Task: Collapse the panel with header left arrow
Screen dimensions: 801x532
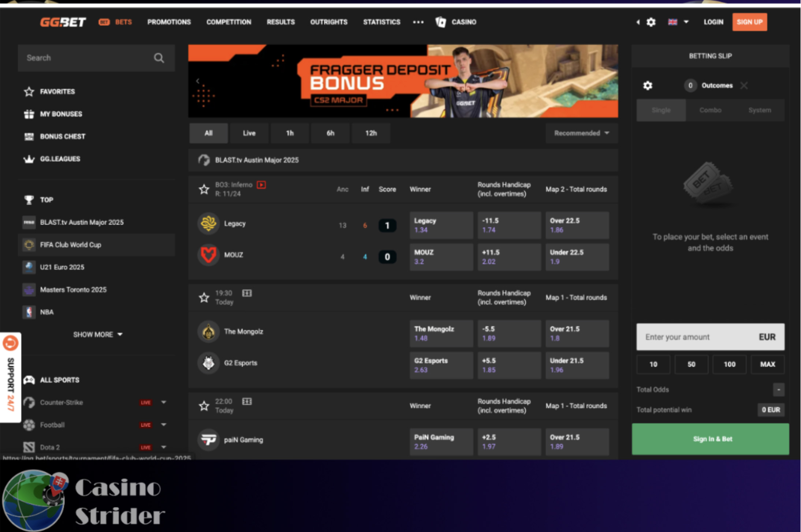Action: point(638,22)
